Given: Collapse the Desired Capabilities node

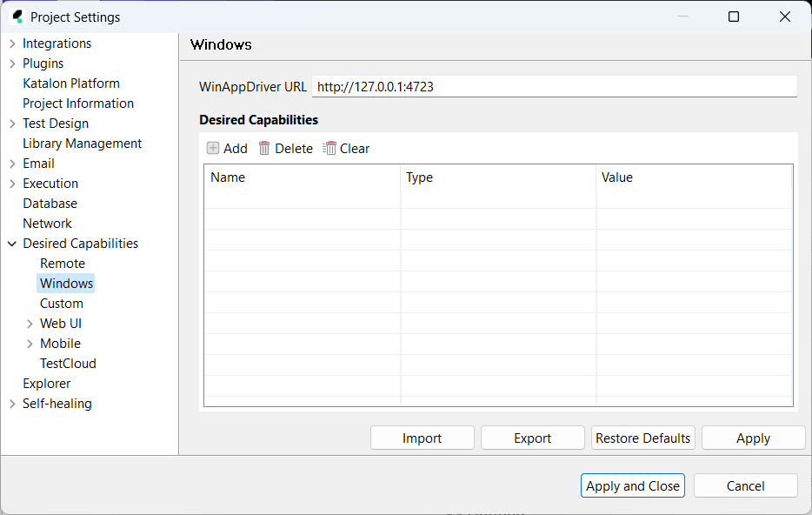Looking at the screenshot, I should [x=12, y=244].
